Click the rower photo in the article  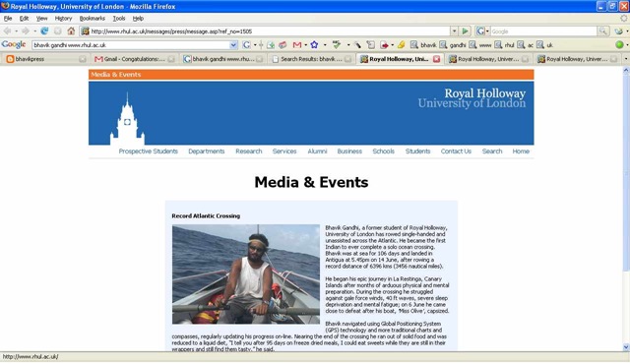pyautogui.click(x=246, y=274)
